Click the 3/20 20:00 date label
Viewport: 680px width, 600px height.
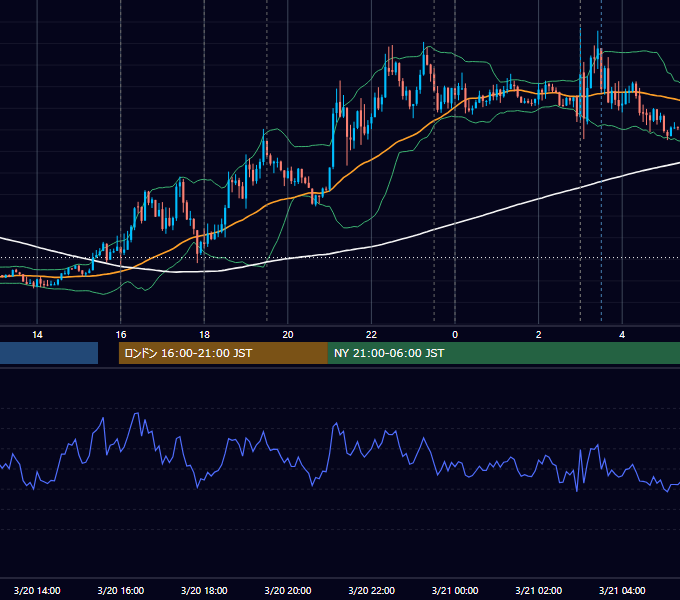[288, 590]
